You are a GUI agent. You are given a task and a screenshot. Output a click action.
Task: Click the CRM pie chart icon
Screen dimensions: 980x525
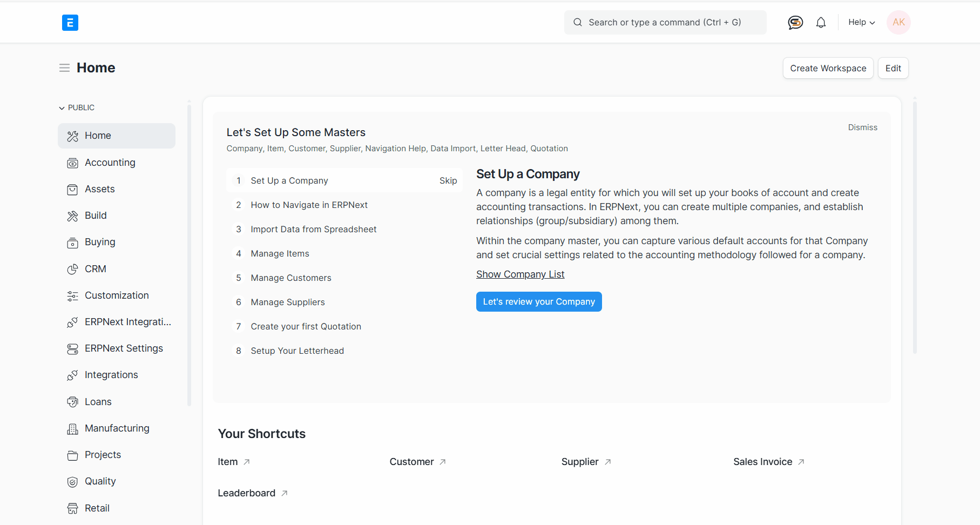[72, 269]
